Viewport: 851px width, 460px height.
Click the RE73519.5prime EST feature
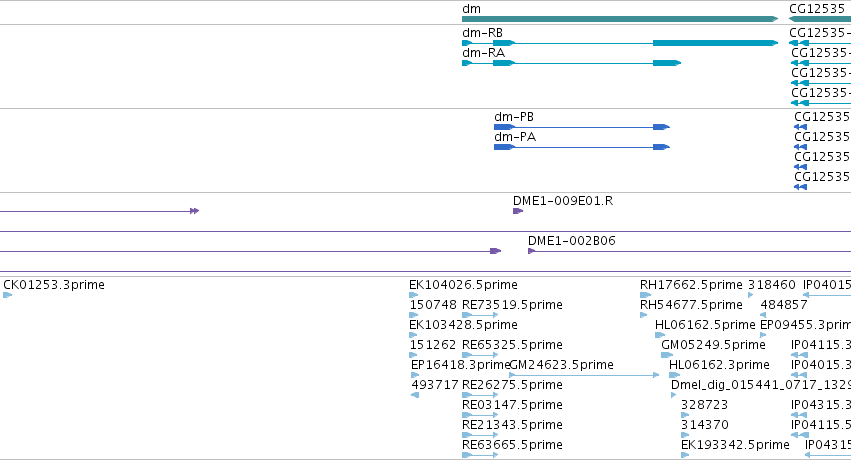pyautogui.click(x=480, y=315)
